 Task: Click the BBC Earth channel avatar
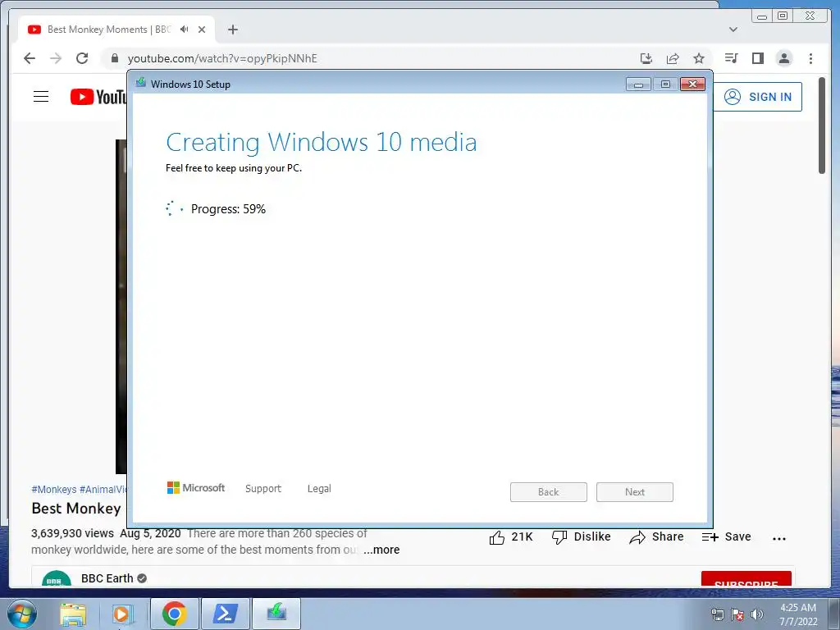point(57,578)
